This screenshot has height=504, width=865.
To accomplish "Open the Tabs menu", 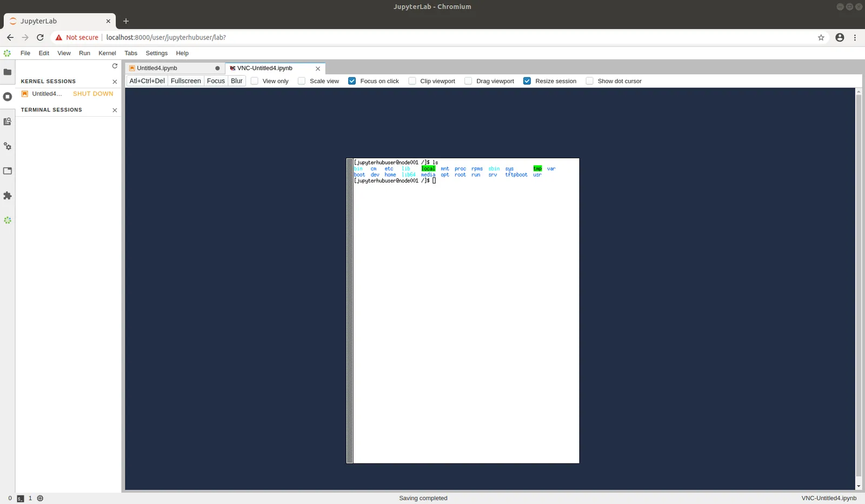I will 131,53.
